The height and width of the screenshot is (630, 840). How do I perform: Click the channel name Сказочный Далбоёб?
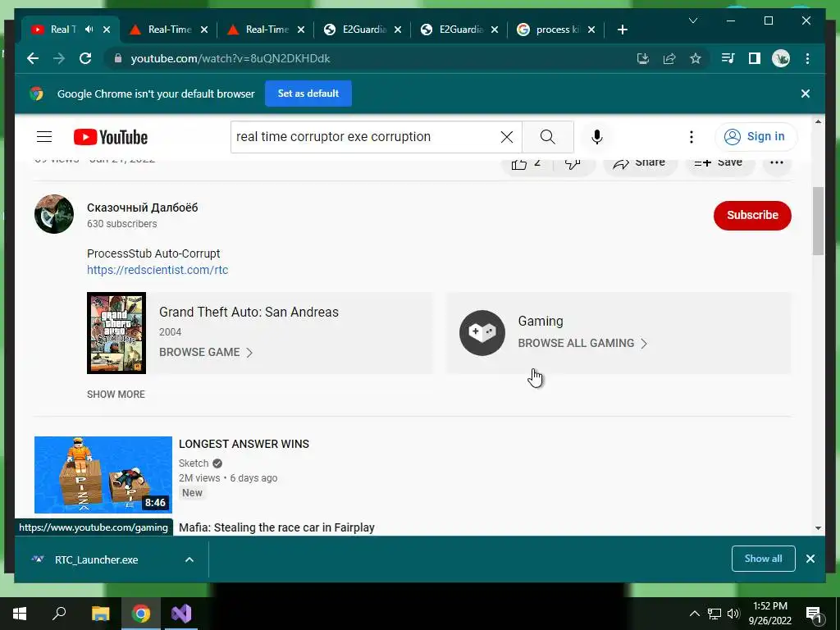[143, 208]
